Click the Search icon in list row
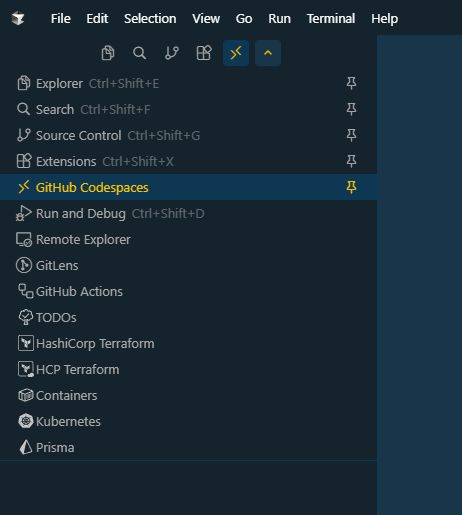462x515 pixels. 24,109
